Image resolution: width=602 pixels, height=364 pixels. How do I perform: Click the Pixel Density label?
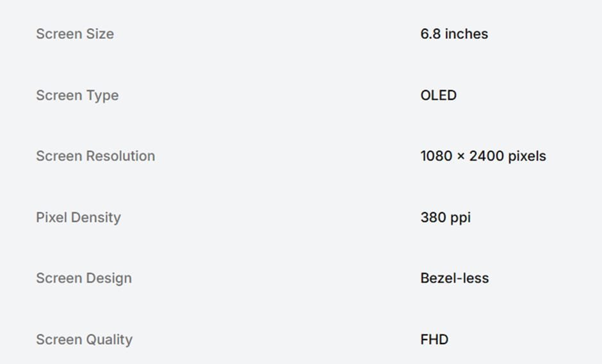tap(78, 218)
